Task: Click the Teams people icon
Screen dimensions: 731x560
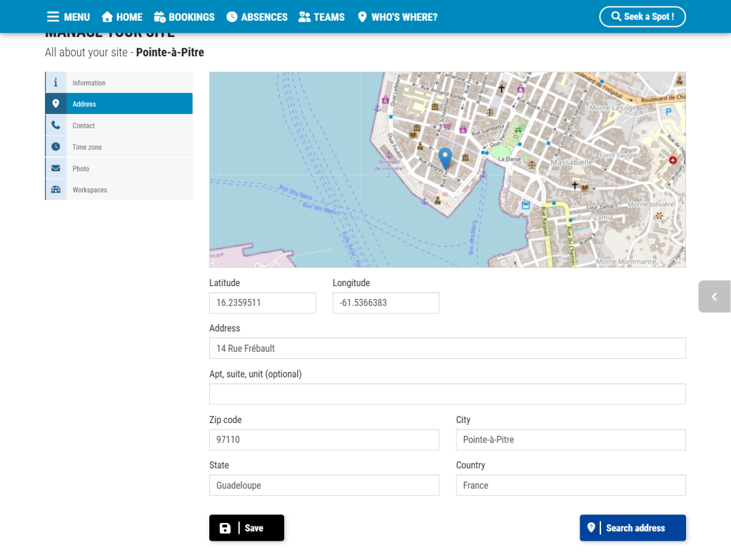Action: pyautogui.click(x=304, y=17)
